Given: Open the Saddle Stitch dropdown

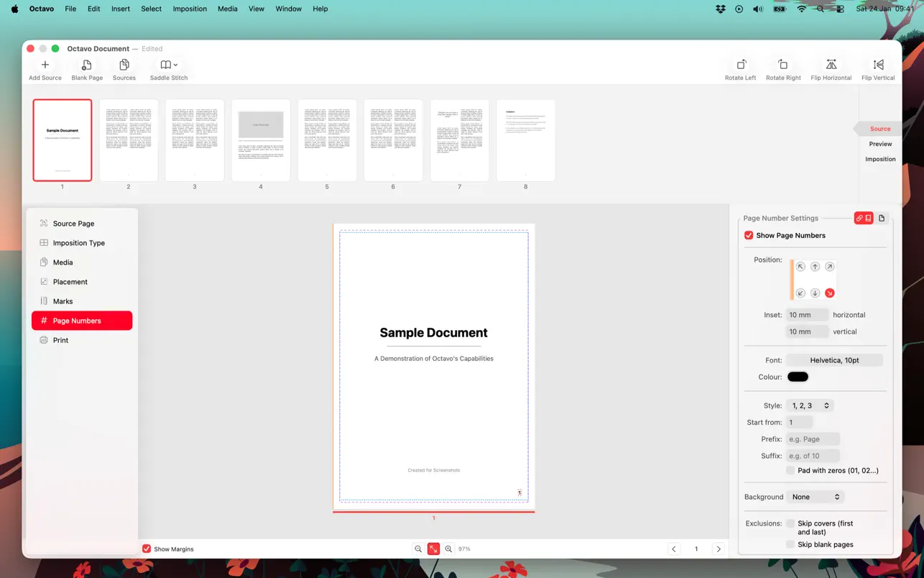Looking at the screenshot, I should (168, 65).
